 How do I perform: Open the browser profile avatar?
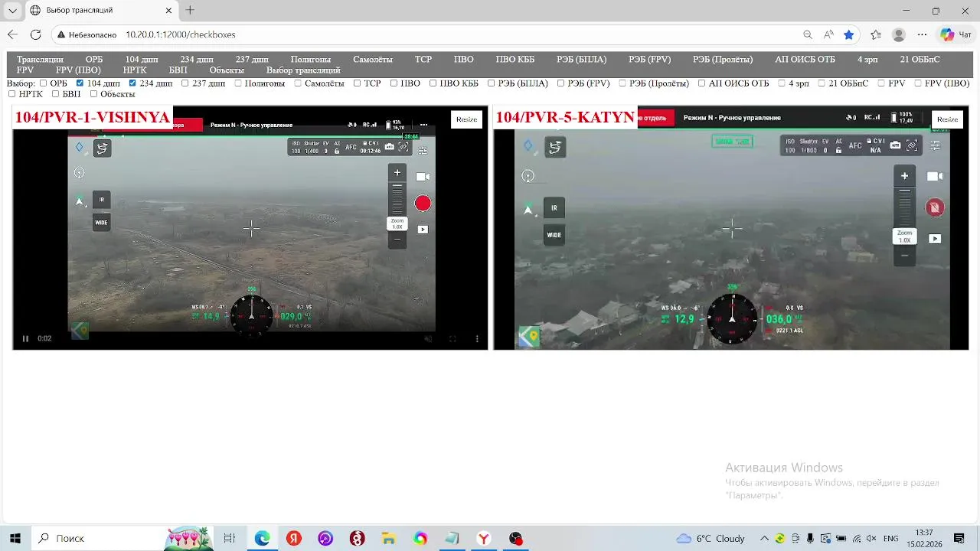click(x=899, y=34)
